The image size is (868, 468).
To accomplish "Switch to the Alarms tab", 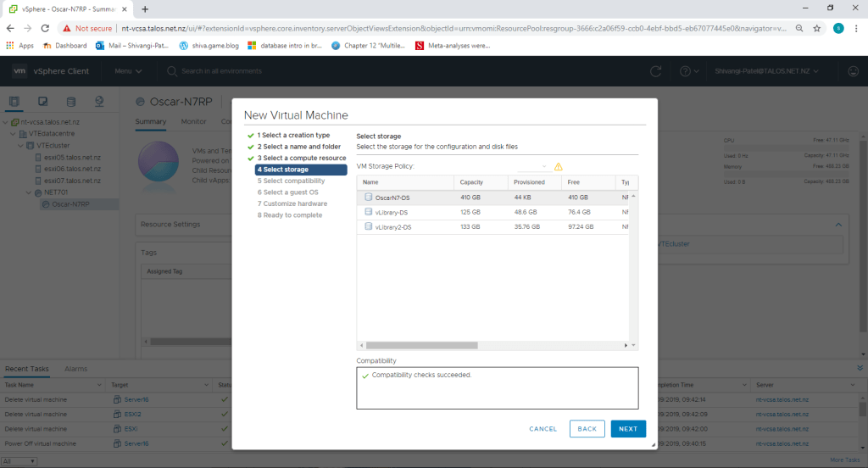I will (x=76, y=369).
